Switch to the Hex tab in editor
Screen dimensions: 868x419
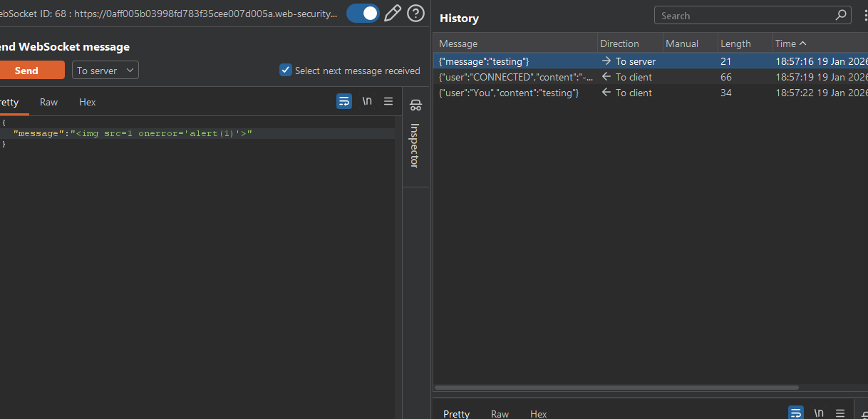pyautogui.click(x=88, y=102)
